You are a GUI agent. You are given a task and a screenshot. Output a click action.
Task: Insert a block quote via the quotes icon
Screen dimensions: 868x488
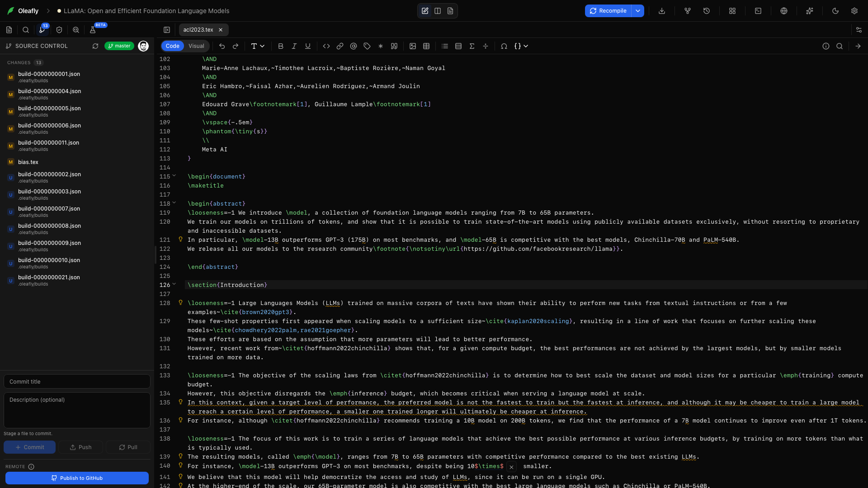394,46
